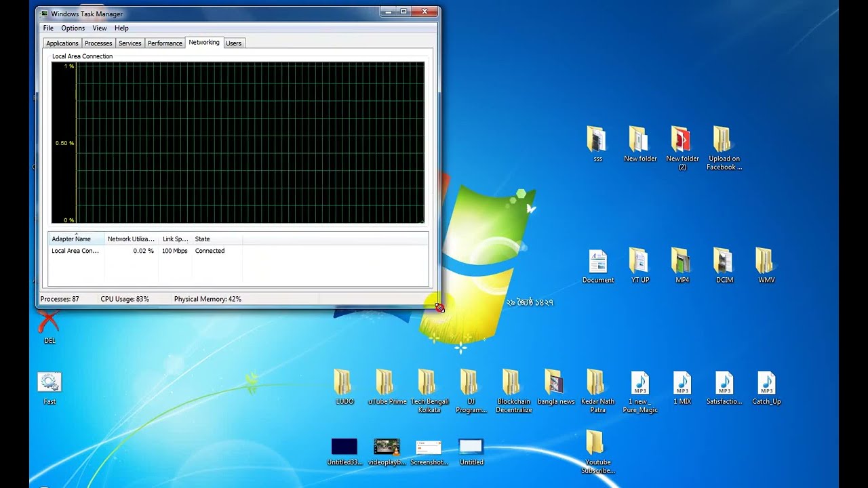The image size is (868, 488).
Task: Select the Upload on Facebook folder
Action: (724, 148)
